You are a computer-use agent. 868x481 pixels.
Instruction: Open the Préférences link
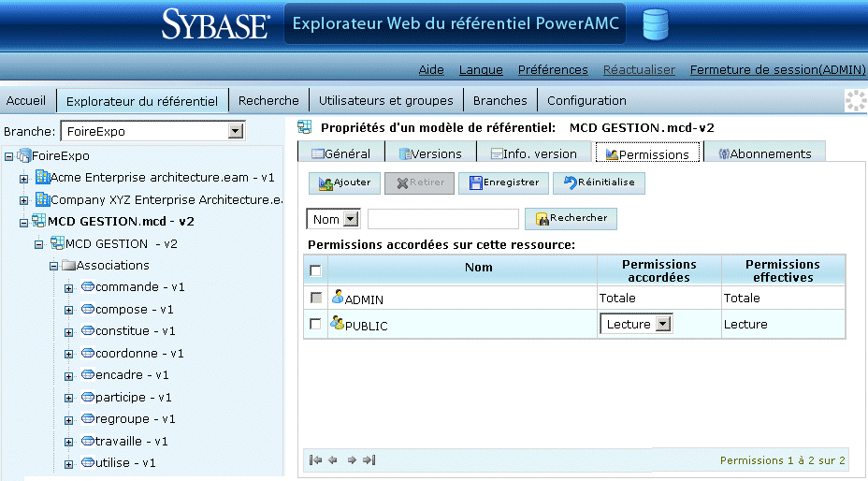pyautogui.click(x=553, y=70)
